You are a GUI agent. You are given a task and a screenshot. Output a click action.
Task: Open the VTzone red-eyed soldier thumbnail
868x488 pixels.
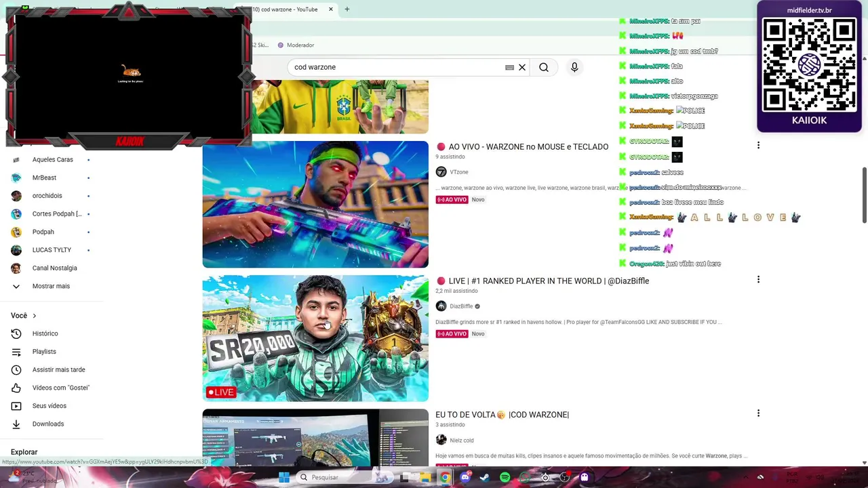[x=315, y=204]
